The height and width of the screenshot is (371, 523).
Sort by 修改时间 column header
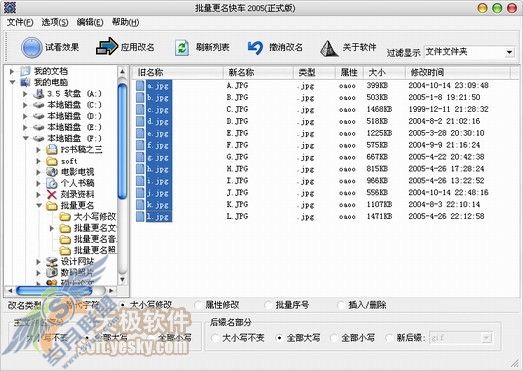click(x=458, y=72)
